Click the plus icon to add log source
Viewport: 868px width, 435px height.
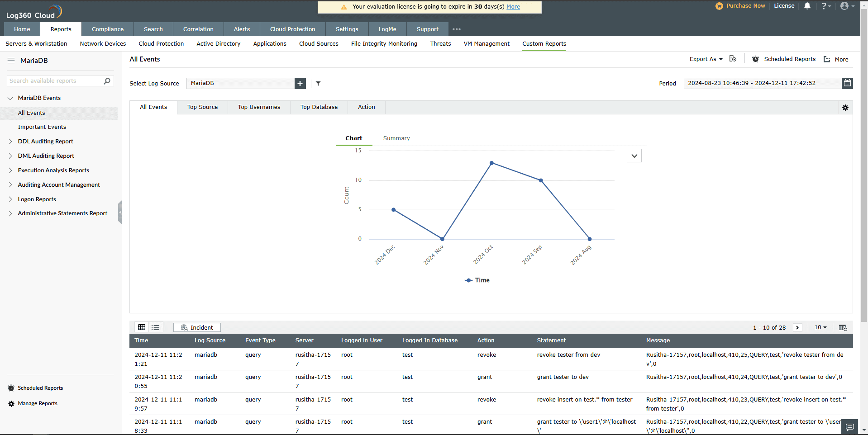click(x=300, y=83)
